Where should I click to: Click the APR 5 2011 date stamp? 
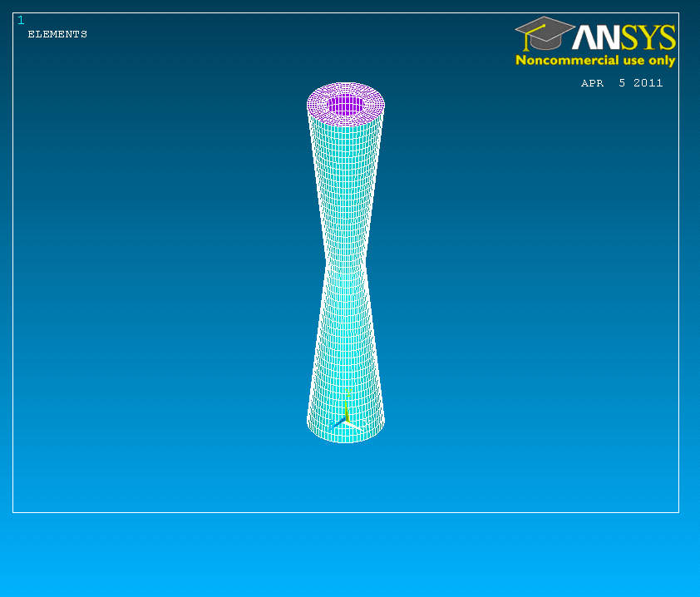pos(621,83)
